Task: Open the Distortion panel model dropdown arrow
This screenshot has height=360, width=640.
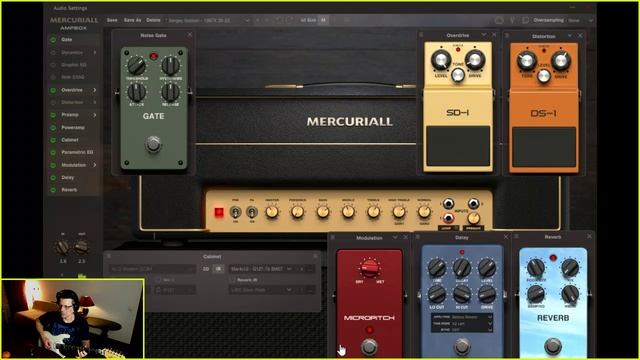Action: [x=570, y=36]
